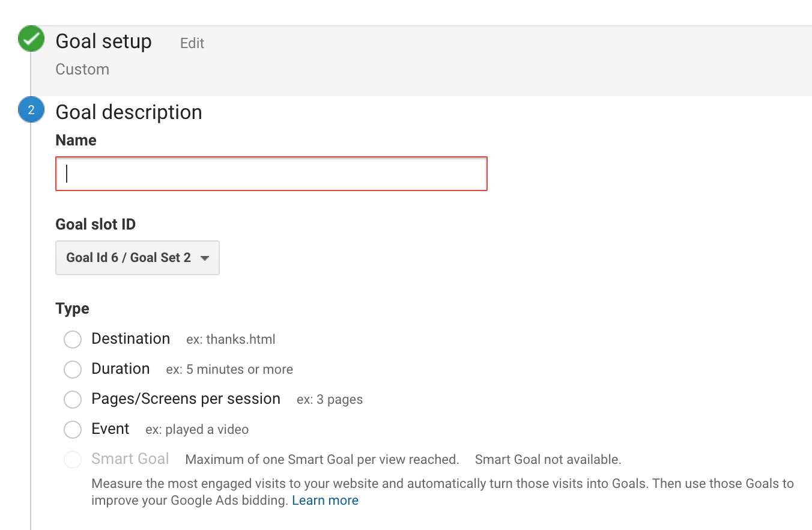Viewport: 812px width, 530px height.
Task: Click the Duration radio circle
Action: (72, 369)
